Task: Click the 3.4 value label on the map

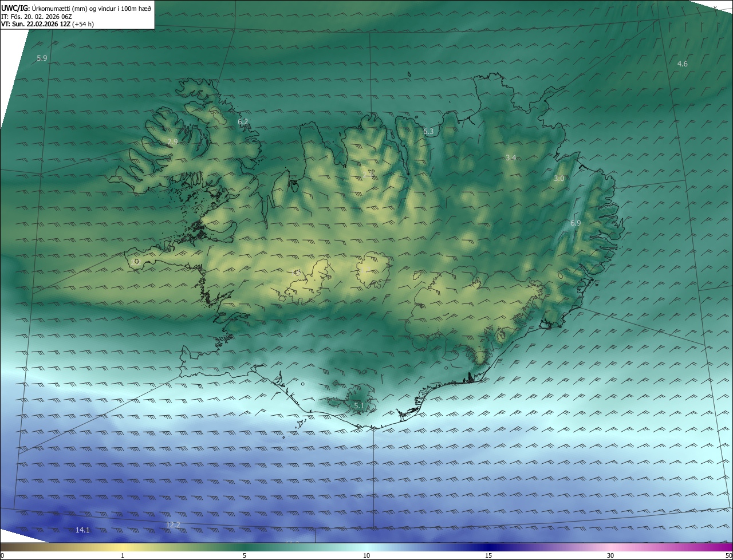Action: [511, 157]
